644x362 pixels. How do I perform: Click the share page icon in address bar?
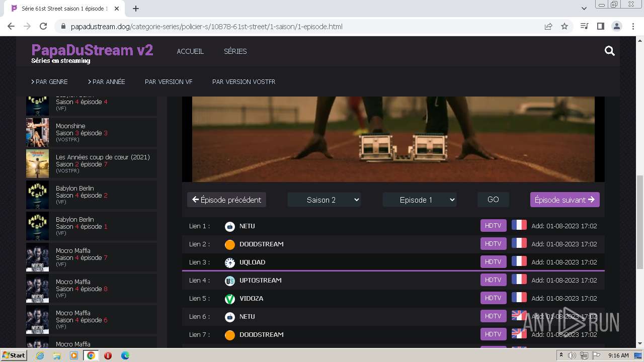click(548, 26)
